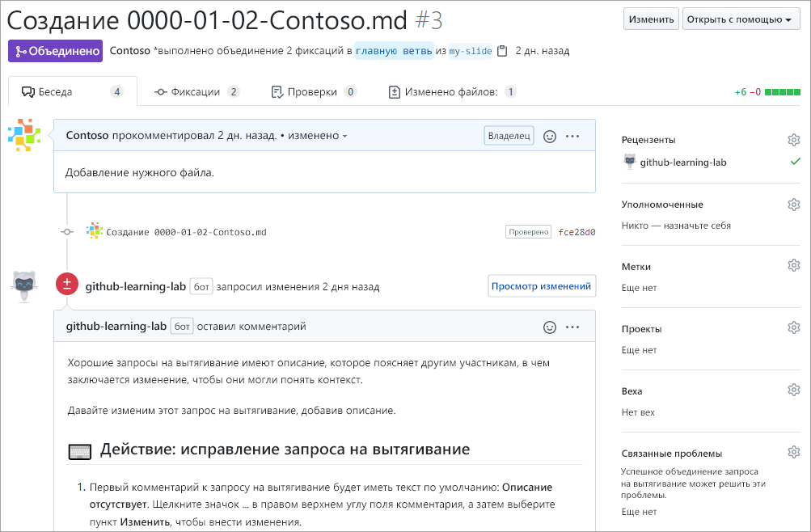Click the reviewer approved checkmark icon

795,162
